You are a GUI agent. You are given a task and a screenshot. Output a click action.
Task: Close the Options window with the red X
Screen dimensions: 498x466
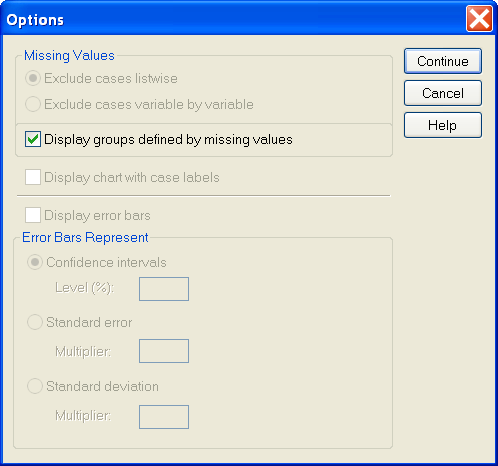point(479,19)
